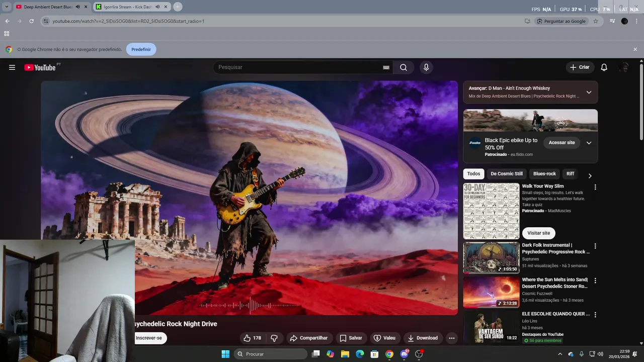Close the Deep Ambient Desert Blues tab
Screen dimensions: 644x362
click(86, 7)
